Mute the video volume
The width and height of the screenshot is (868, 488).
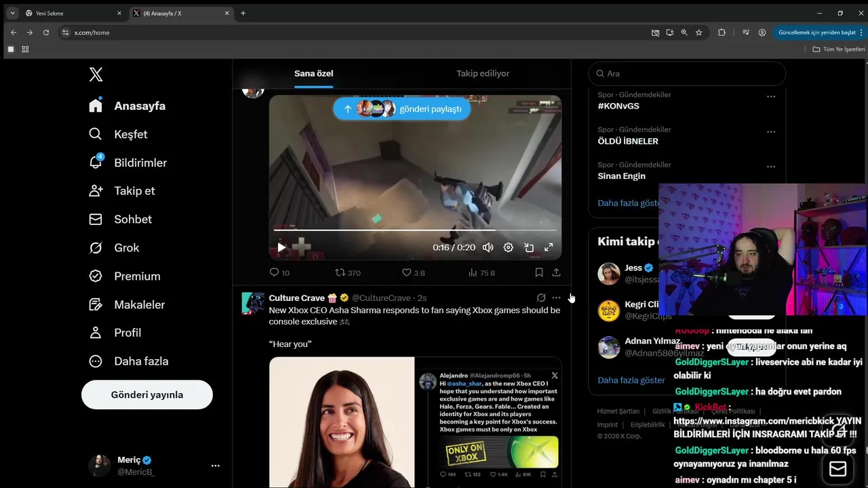click(488, 247)
